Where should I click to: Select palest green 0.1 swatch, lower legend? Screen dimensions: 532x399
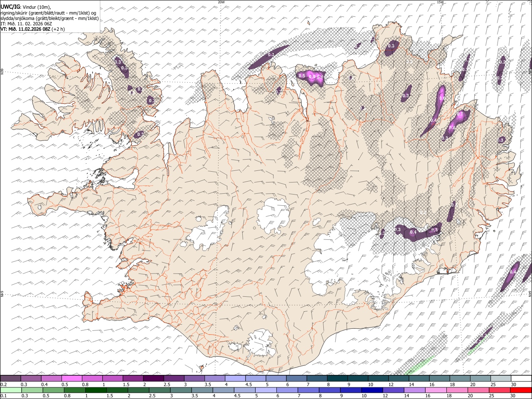coord(11,390)
